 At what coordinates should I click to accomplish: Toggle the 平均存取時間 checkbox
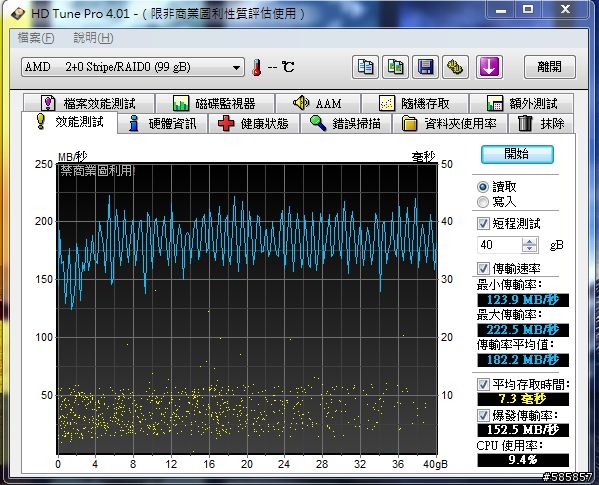pos(483,384)
